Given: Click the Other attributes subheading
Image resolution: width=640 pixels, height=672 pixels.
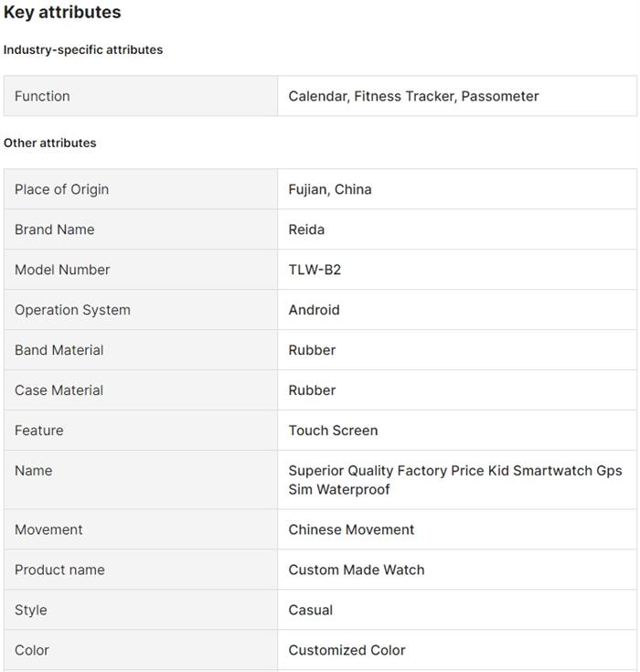Looking at the screenshot, I should 49,143.
